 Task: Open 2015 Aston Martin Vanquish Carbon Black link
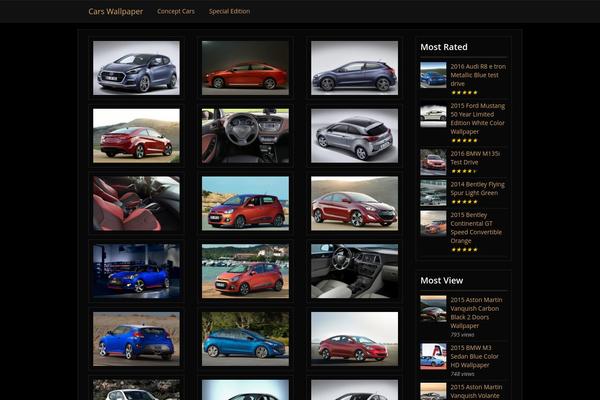[x=476, y=313]
